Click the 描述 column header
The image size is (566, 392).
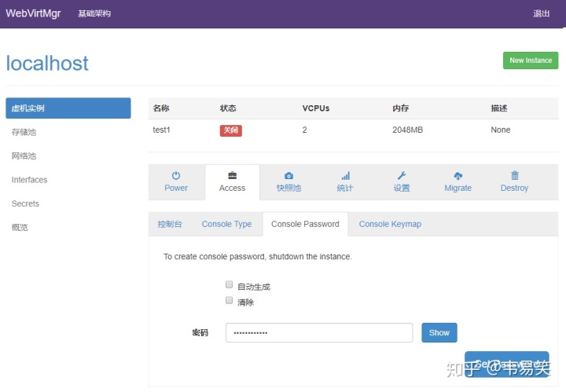(x=499, y=108)
